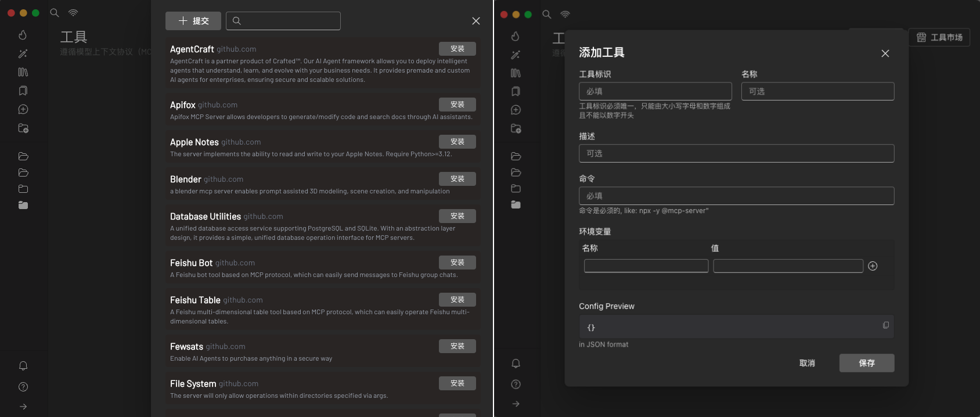The image size is (980, 417).
Task: Click the Wi-Fi icon in right window title bar
Action: pyautogui.click(x=565, y=14)
